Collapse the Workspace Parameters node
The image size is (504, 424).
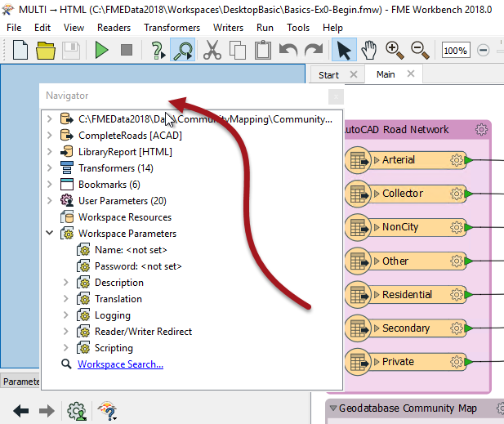point(50,233)
